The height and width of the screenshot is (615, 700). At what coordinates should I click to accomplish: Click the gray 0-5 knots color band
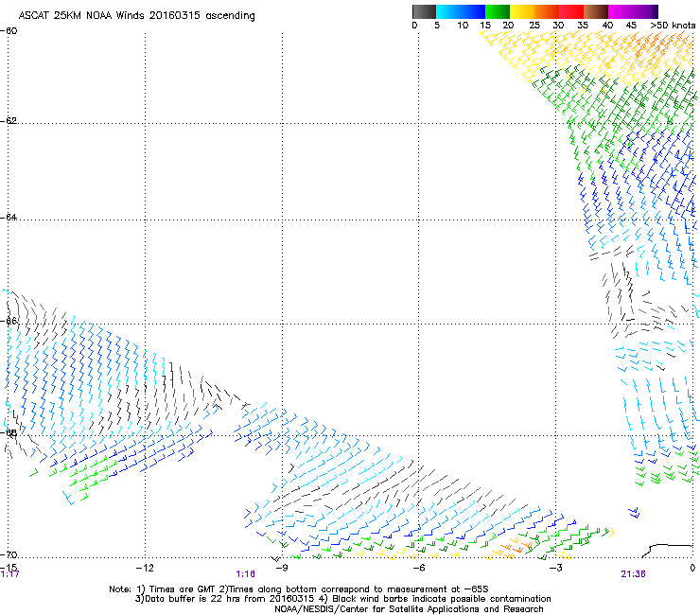tap(424, 11)
